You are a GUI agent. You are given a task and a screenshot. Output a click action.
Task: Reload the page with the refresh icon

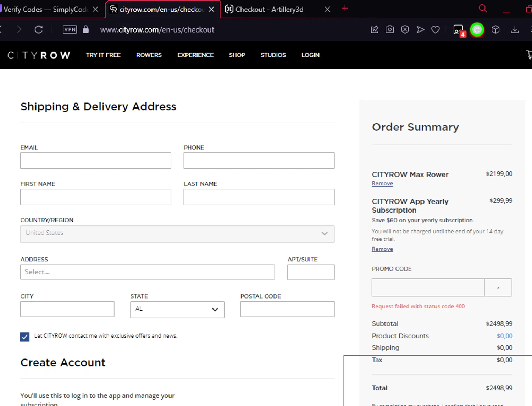coord(39,29)
